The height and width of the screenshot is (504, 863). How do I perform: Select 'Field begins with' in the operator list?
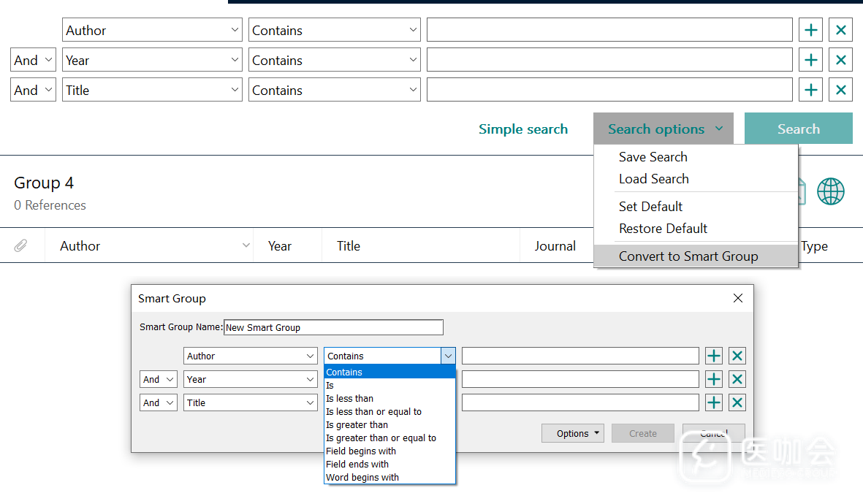(x=361, y=451)
